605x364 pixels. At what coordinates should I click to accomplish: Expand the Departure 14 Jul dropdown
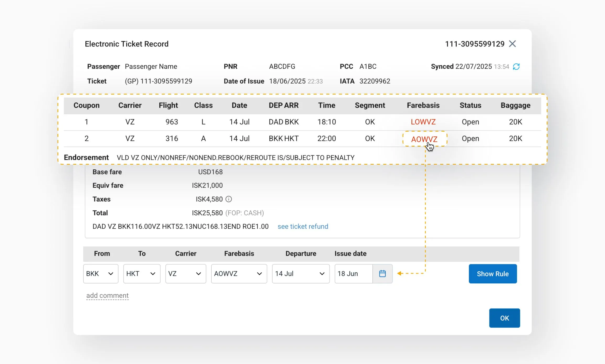pyautogui.click(x=301, y=274)
